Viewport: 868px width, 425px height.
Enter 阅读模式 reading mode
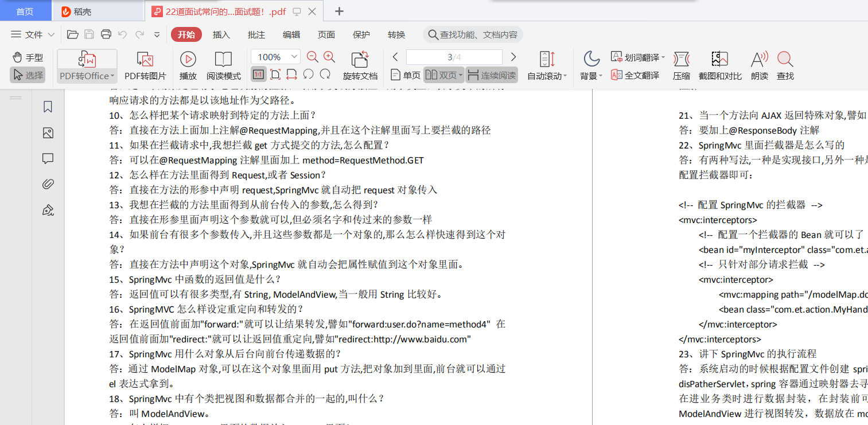click(x=224, y=66)
